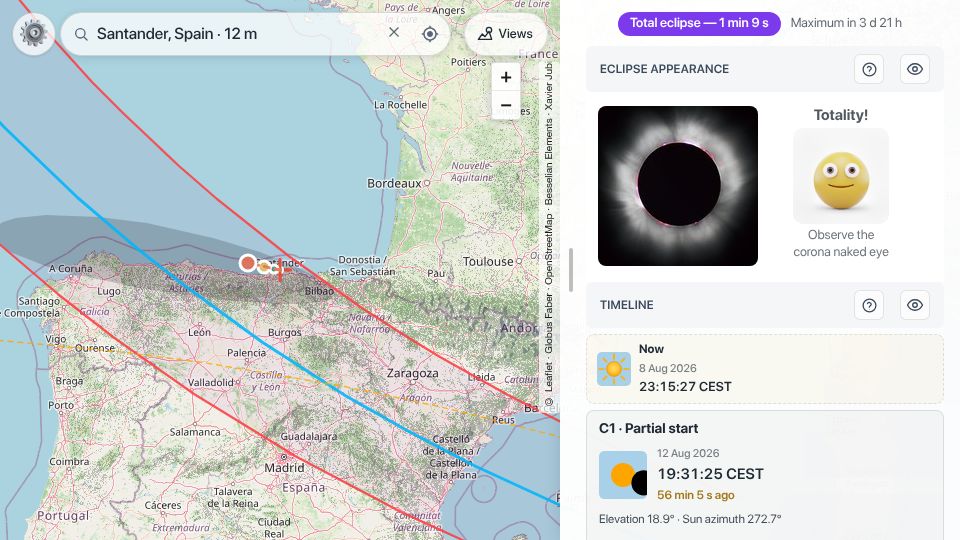
Task: Click the Madrid label on the map
Action: click(284, 468)
